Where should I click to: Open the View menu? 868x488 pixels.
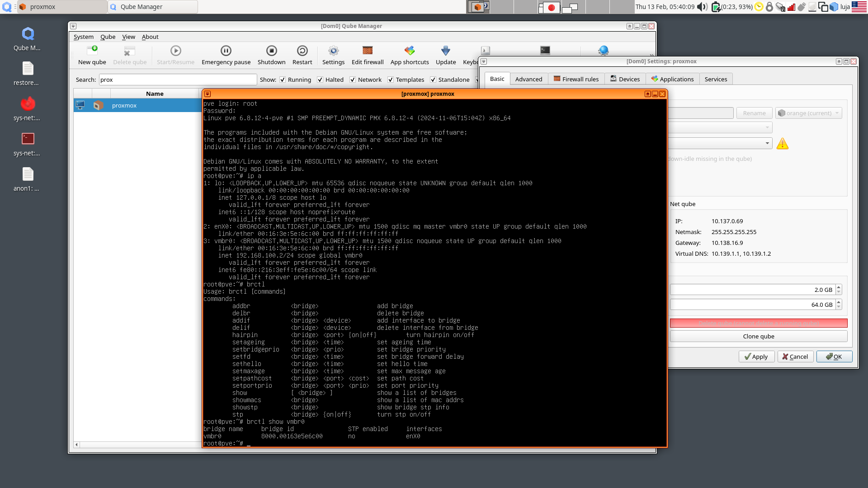(128, 37)
